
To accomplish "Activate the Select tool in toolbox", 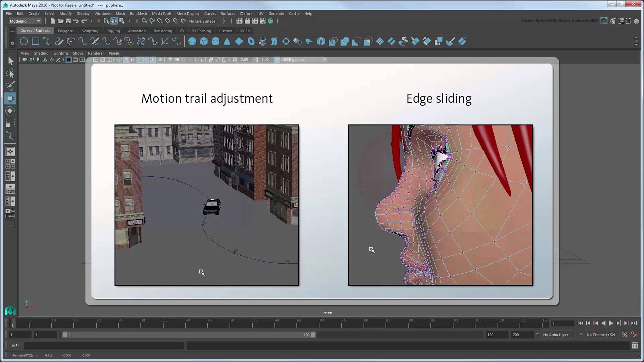I will (10, 61).
